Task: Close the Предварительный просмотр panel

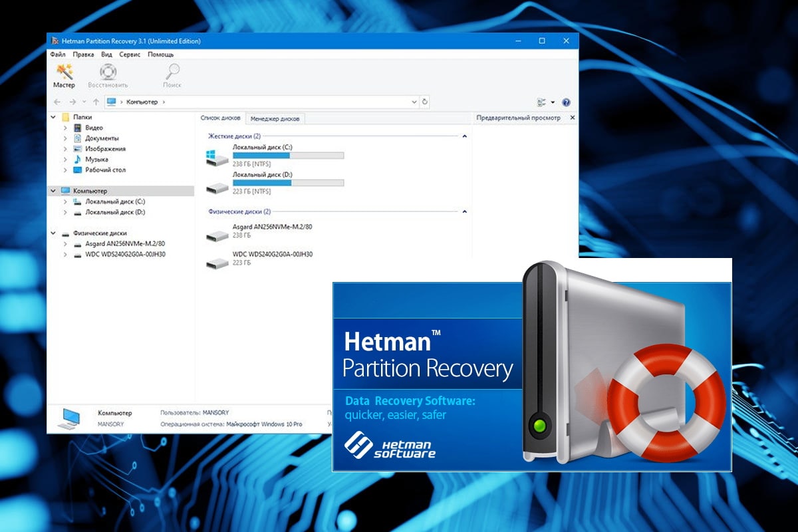Action: (x=573, y=118)
